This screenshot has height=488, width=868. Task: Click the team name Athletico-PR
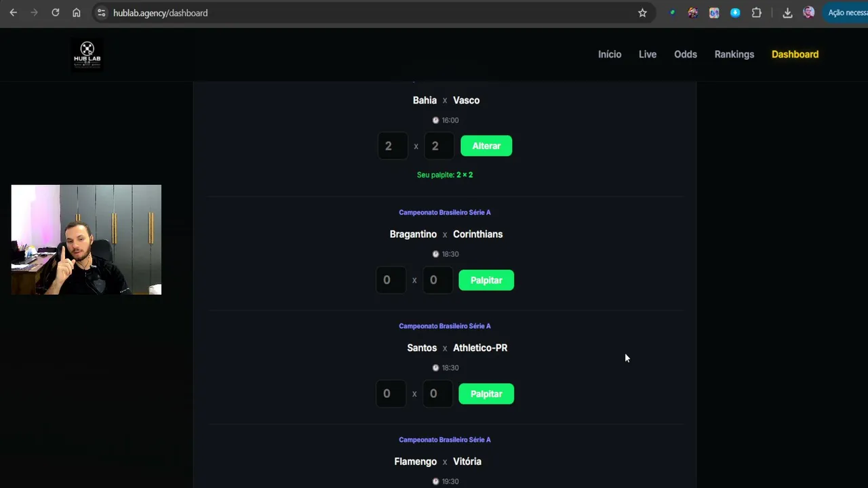480,348
